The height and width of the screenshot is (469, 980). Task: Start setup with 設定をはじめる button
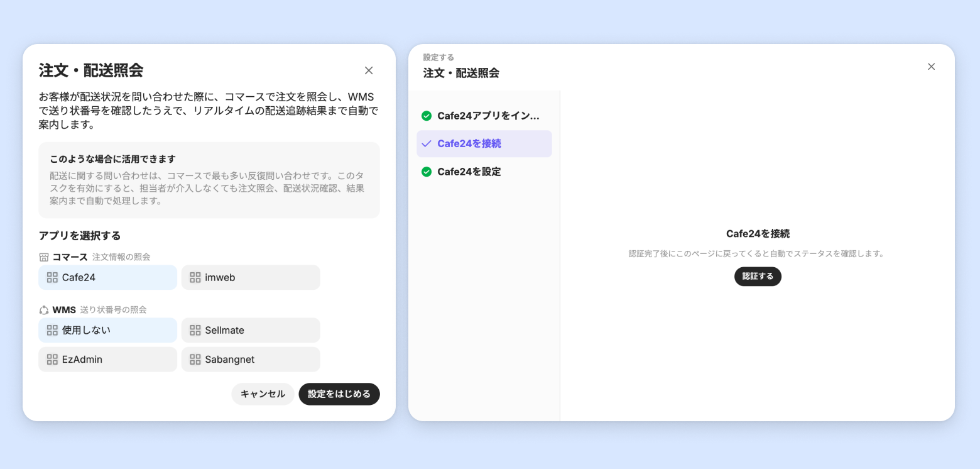pyautogui.click(x=339, y=394)
